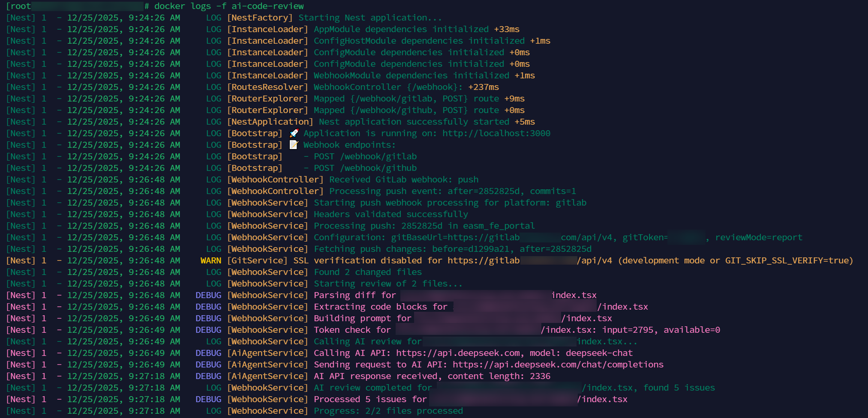Select 'ConfigHostModule dependencies initialized' message
This screenshot has height=418, width=868.
(x=419, y=41)
